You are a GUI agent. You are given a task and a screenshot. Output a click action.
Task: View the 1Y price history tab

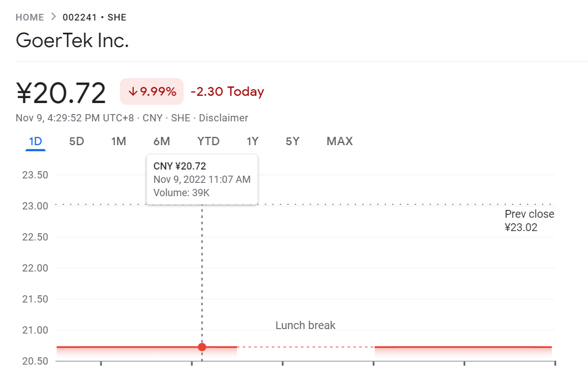[252, 141]
